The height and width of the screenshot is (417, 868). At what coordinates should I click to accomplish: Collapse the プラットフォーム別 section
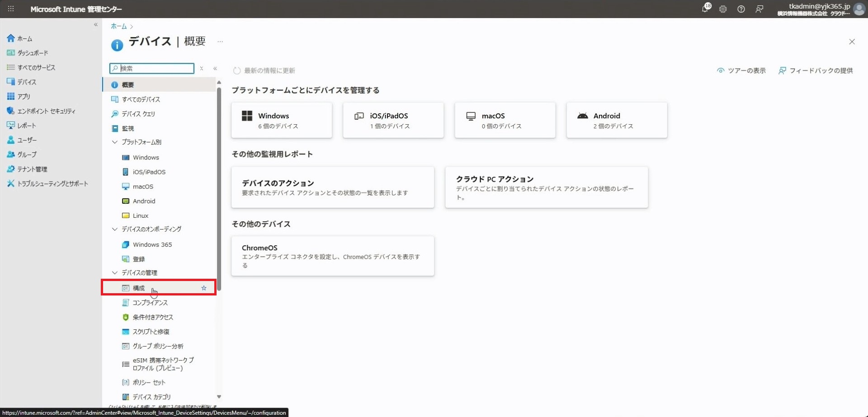pyautogui.click(x=115, y=142)
